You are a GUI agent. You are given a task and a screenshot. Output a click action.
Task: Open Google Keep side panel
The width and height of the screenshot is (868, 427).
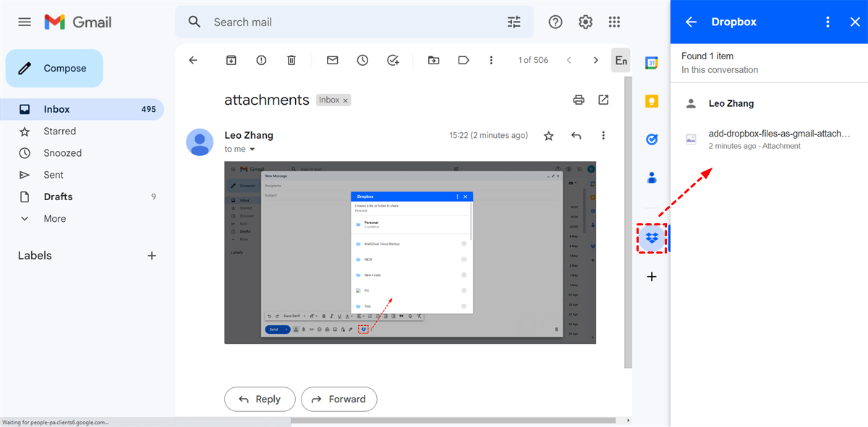point(651,101)
